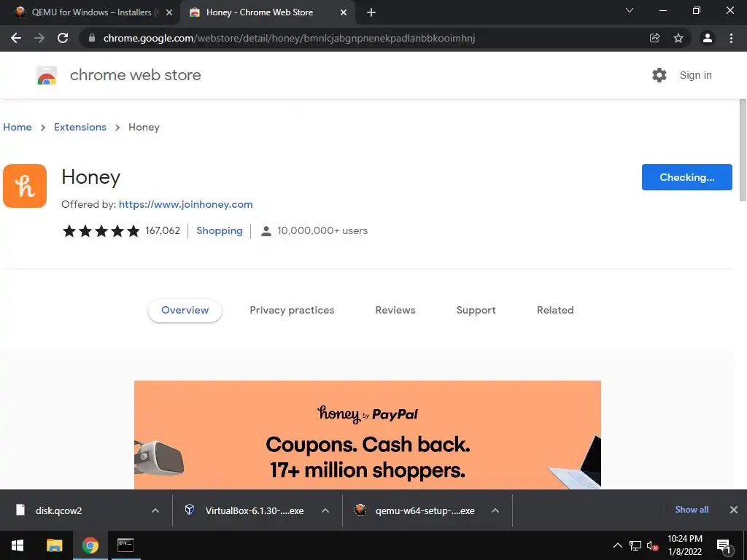Click Show all downloads
This screenshot has height=560, width=747.
click(x=692, y=510)
